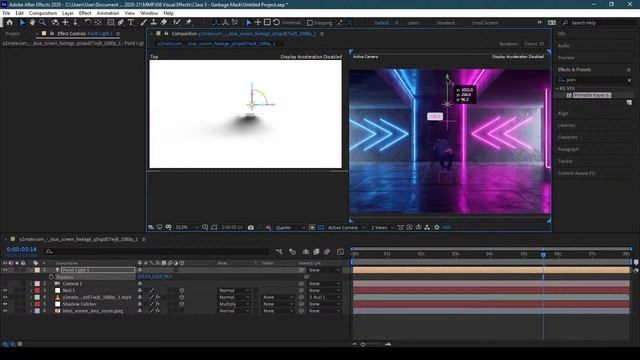The width and height of the screenshot is (640, 360).
Task: Open the Composition menu
Action: click(43, 13)
